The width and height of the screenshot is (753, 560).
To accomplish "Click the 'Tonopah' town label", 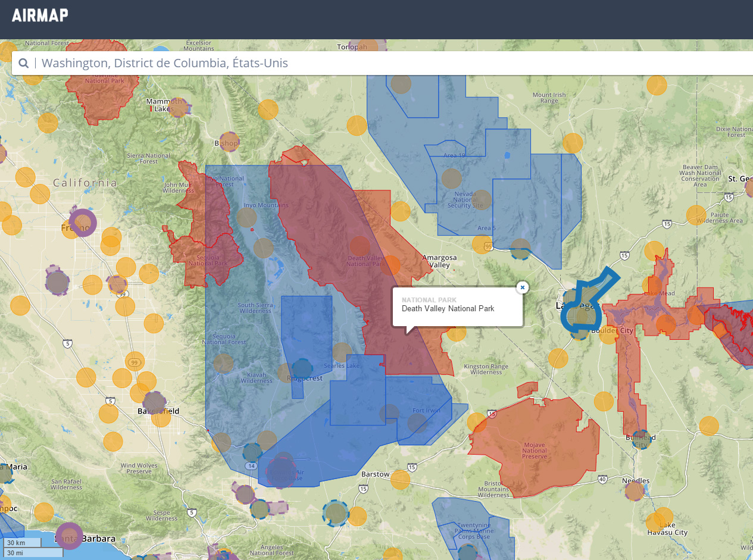I will [352, 47].
